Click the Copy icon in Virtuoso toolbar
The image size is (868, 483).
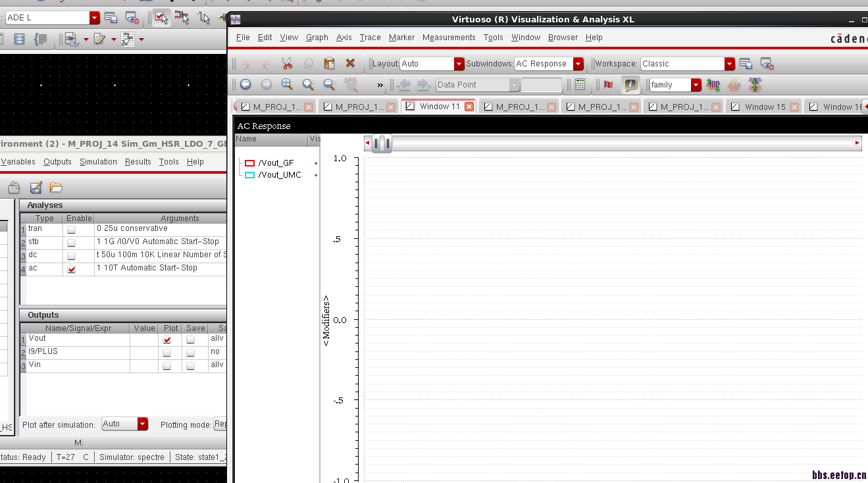(309, 64)
